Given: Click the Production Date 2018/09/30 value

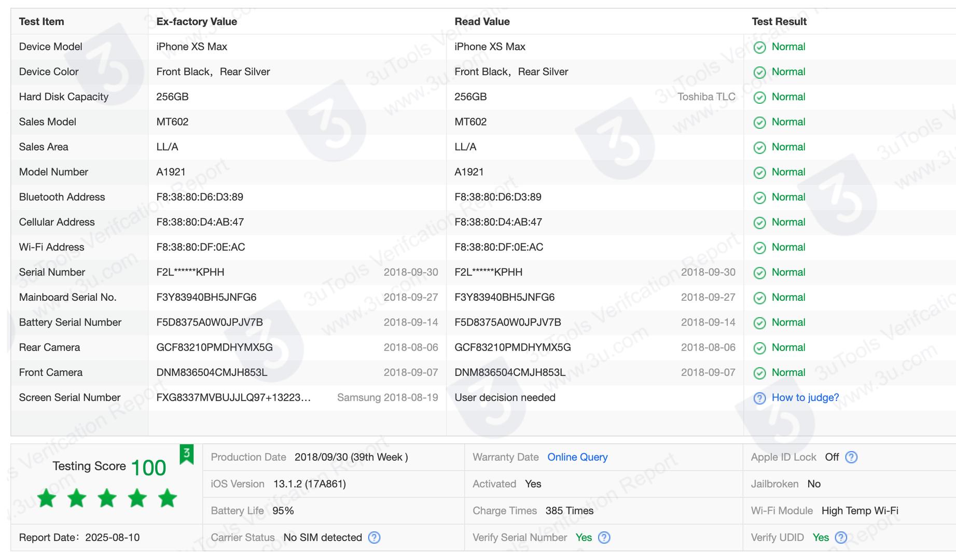Looking at the screenshot, I should [351, 457].
